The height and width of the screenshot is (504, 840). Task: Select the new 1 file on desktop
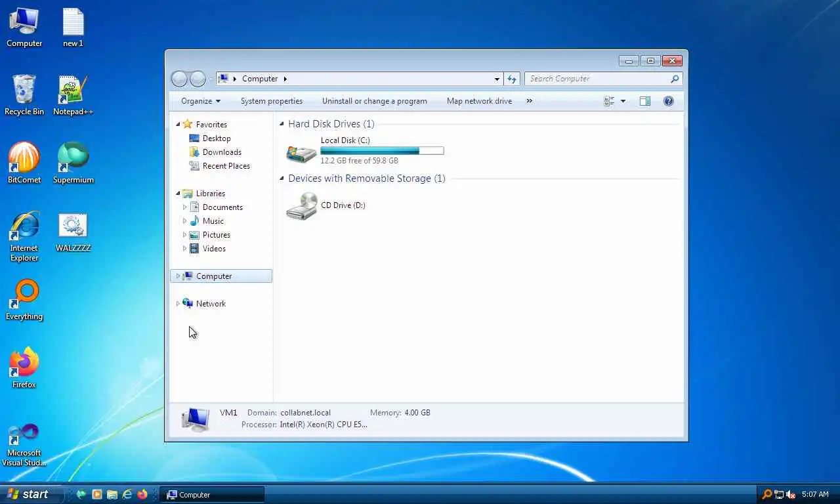(73, 28)
